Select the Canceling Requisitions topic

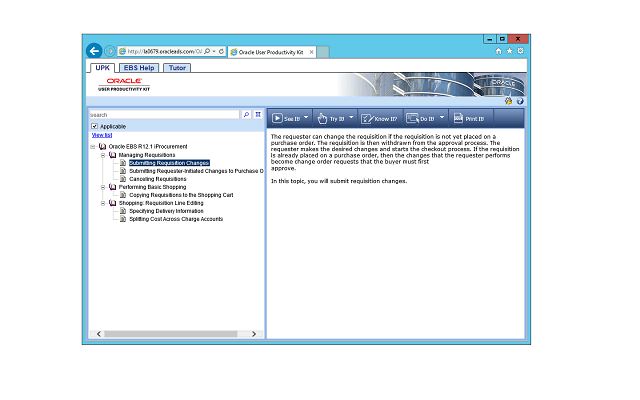[158, 179]
